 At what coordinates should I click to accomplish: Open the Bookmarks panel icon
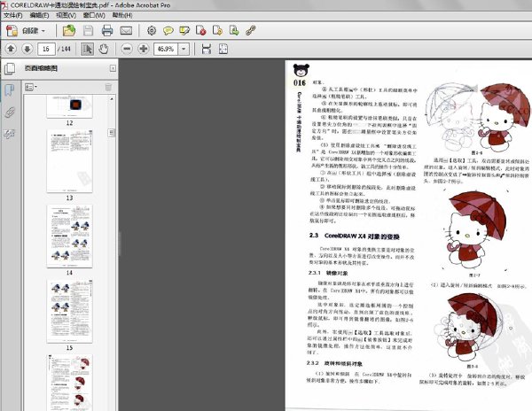click(9, 90)
